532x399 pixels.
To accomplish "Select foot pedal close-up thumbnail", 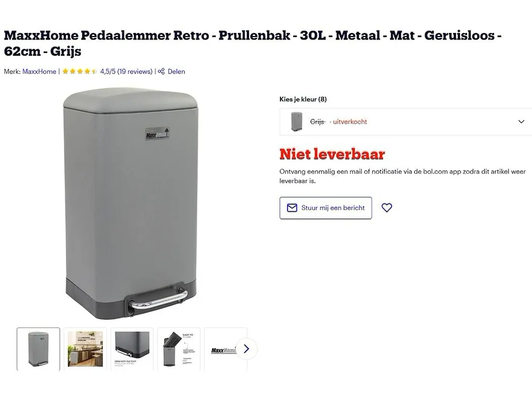I will (132, 349).
